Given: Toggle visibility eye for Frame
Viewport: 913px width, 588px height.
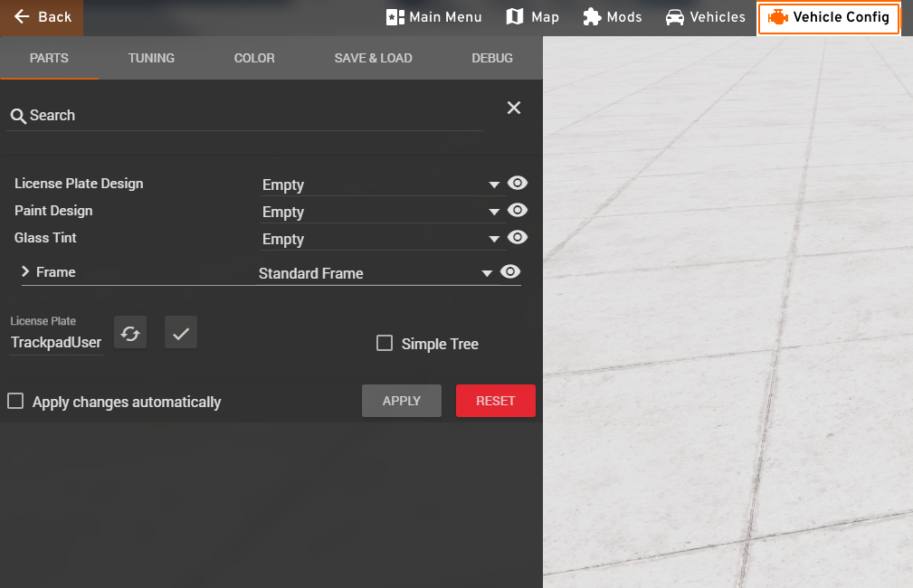Looking at the screenshot, I should point(510,272).
